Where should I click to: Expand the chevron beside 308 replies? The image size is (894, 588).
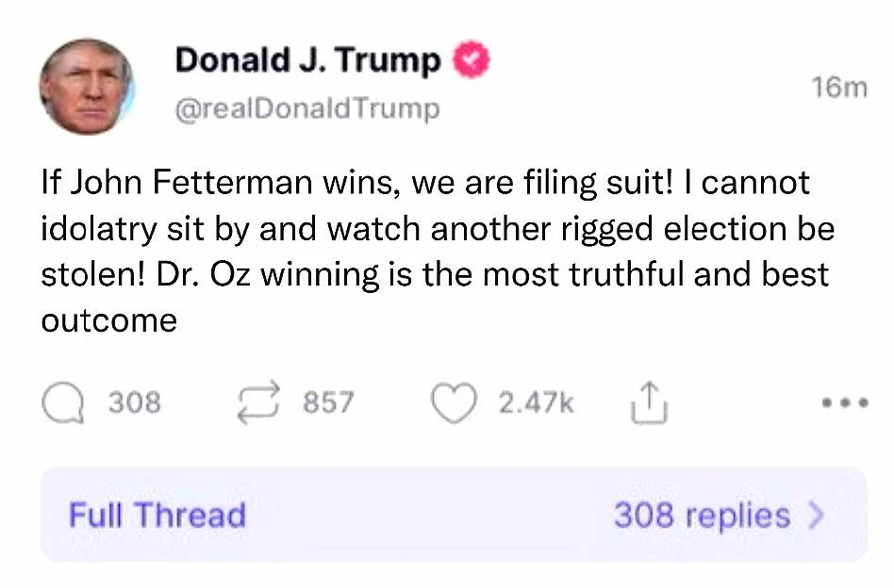click(817, 515)
